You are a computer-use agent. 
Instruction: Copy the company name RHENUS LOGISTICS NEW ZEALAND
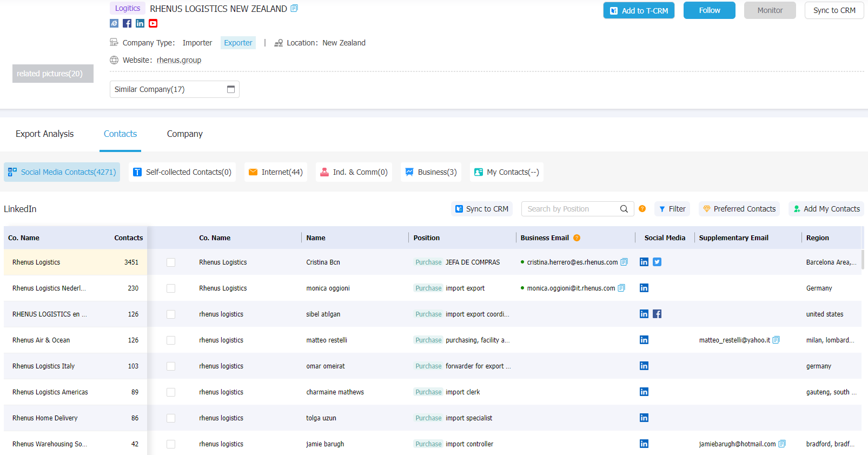pos(294,8)
